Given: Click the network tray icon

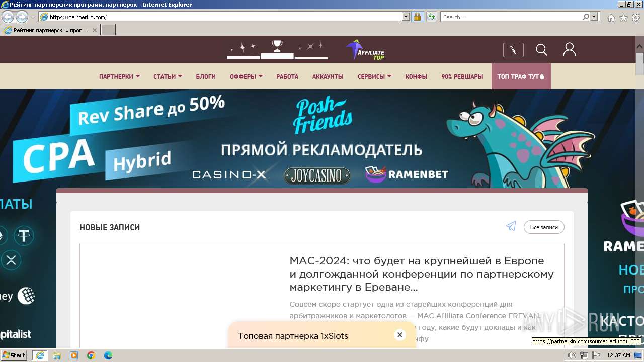Looking at the screenshot, I should point(584,355).
